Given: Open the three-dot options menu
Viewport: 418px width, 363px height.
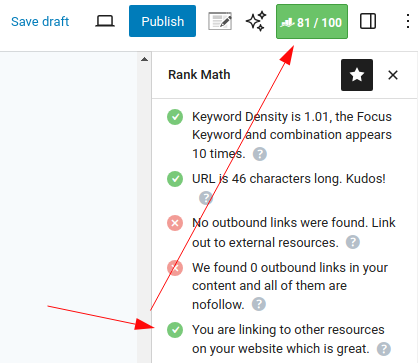Looking at the screenshot, I should (x=408, y=21).
